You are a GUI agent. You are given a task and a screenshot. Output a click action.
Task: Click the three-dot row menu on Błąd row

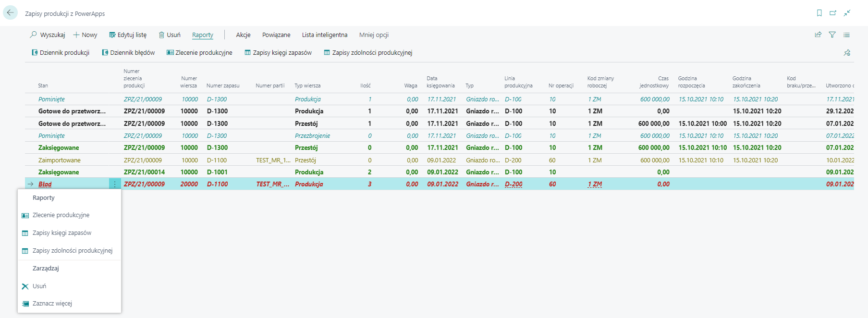click(115, 184)
